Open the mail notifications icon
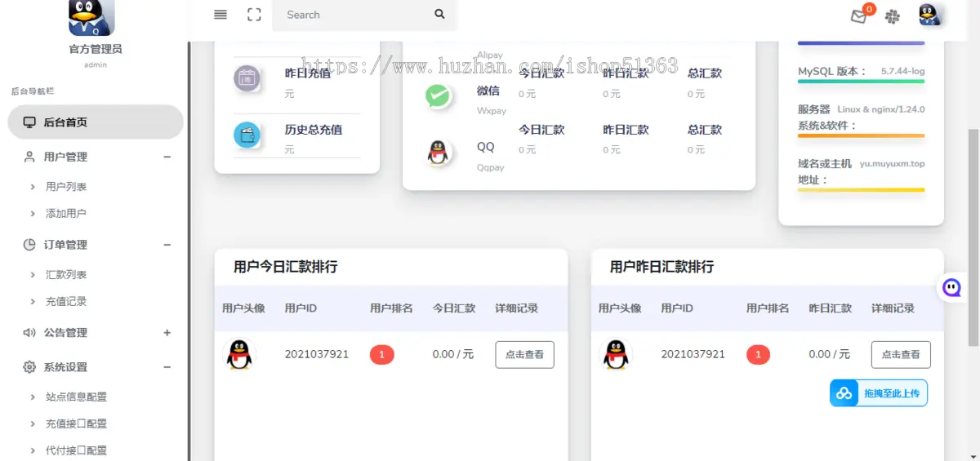Screen dimensions: 980x461 click(859, 16)
